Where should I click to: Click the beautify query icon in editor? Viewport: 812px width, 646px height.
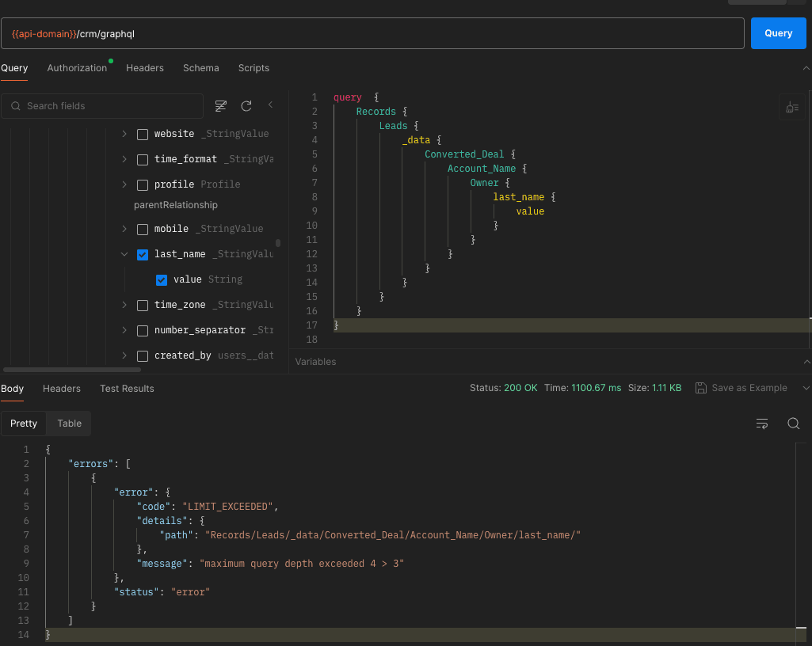[792, 108]
